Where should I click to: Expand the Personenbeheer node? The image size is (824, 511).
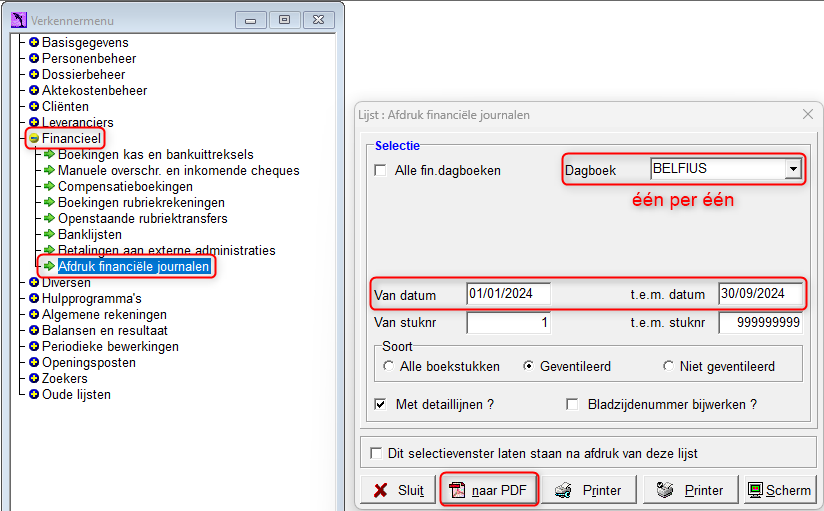34,58
